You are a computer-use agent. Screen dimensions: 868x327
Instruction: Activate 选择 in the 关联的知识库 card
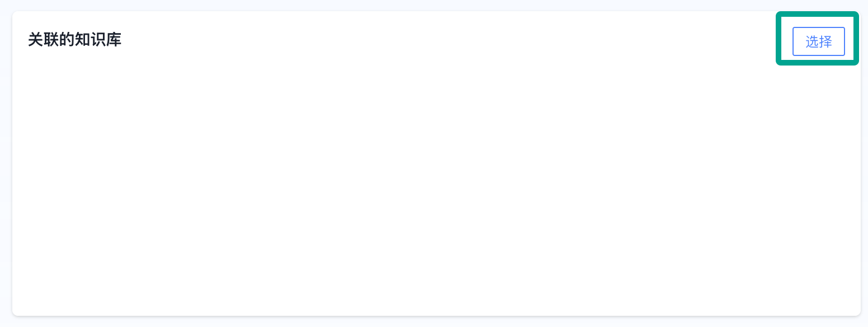pos(818,41)
